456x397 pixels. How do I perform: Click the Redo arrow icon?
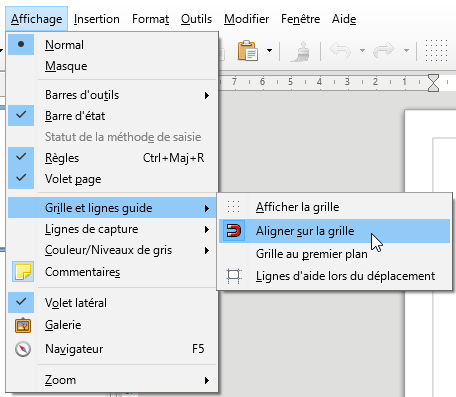point(384,50)
